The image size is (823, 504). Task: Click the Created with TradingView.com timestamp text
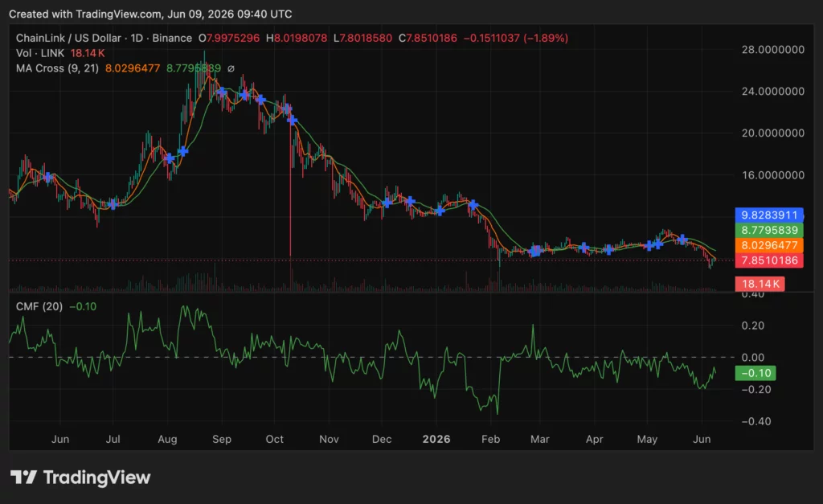[x=150, y=14]
